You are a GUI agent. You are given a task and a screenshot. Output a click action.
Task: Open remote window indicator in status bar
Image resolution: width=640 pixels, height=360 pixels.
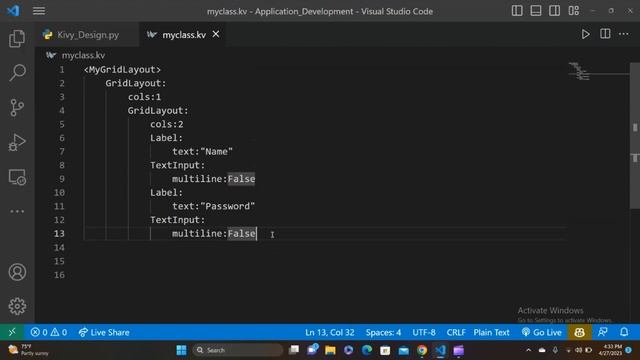click(x=12, y=332)
